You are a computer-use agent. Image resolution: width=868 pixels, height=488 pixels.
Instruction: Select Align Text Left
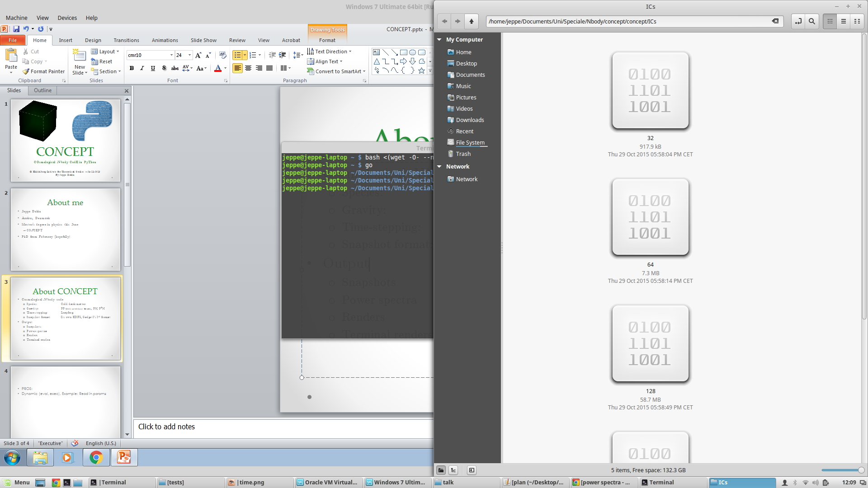pos(237,68)
